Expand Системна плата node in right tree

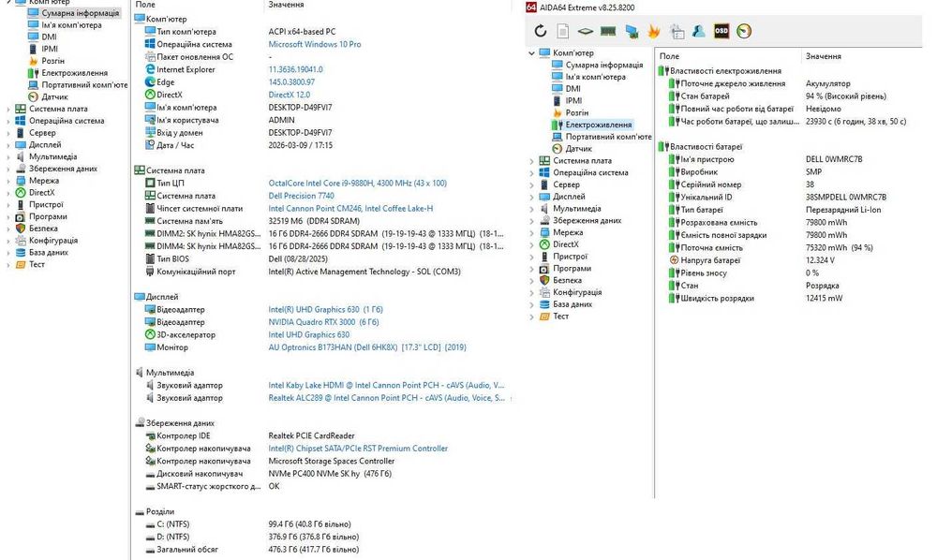point(531,160)
